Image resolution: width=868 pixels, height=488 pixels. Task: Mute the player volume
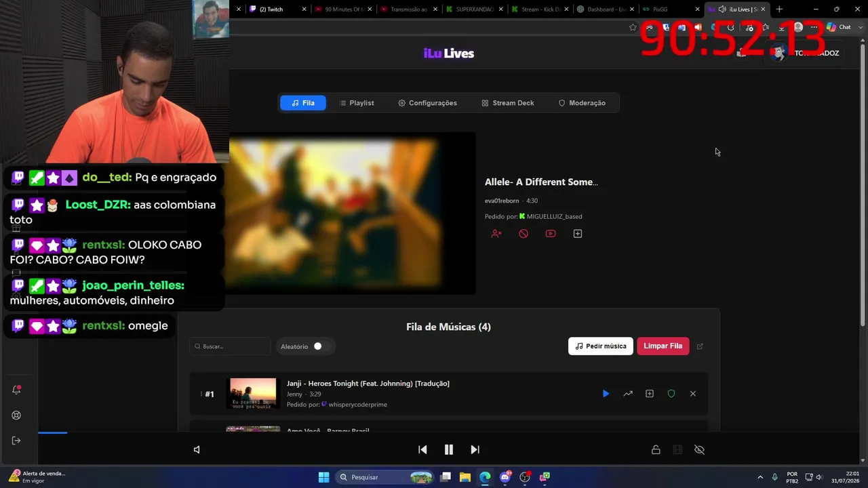coord(197,449)
